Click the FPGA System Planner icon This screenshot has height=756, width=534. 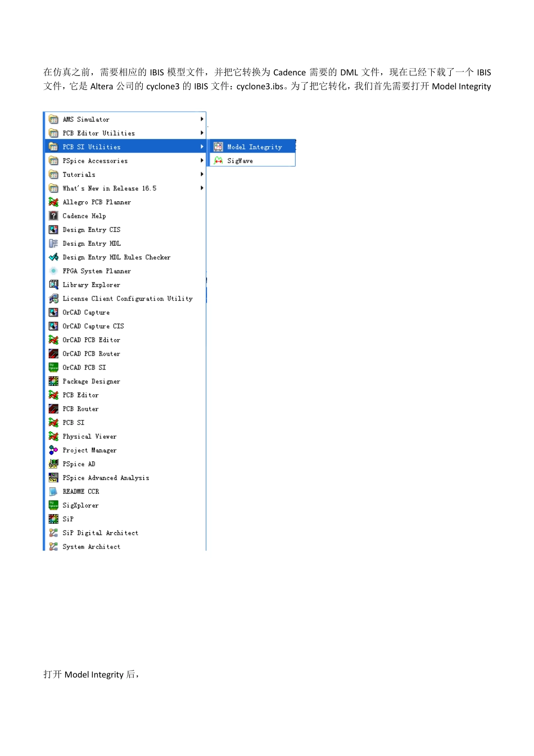coord(53,271)
